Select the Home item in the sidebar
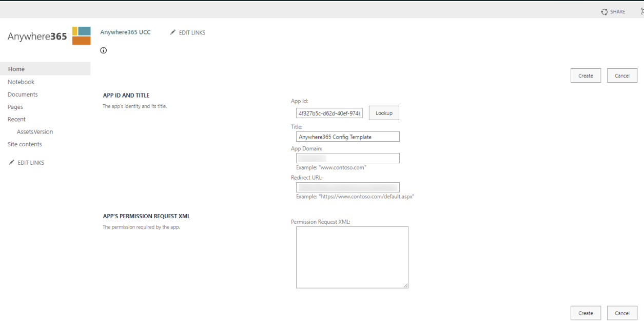 pyautogui.click(x=16, y=68)
